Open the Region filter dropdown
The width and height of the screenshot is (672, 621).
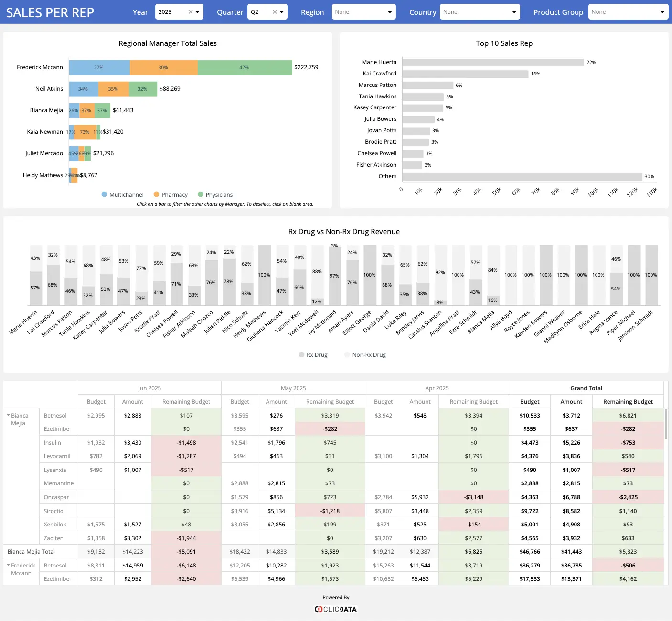(x=364, y=12)
